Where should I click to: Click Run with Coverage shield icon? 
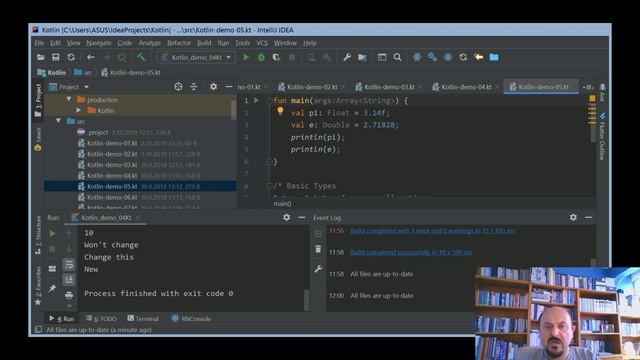[276, 58]
